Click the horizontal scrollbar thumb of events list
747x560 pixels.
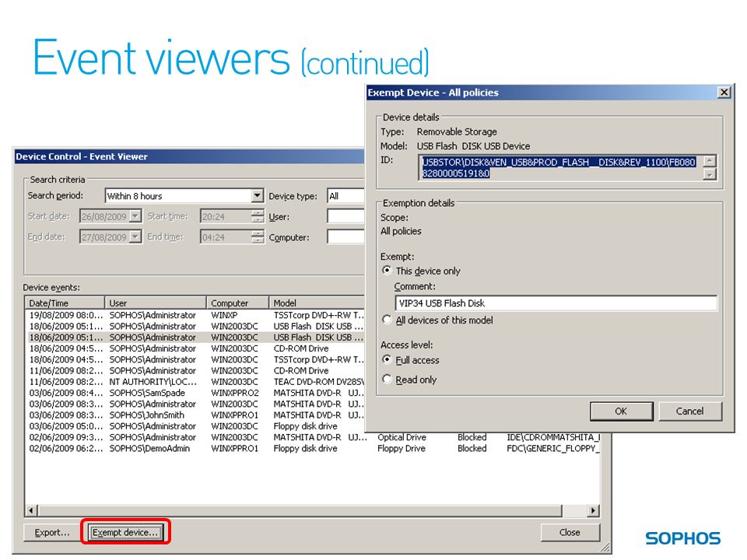coord(300,510)
